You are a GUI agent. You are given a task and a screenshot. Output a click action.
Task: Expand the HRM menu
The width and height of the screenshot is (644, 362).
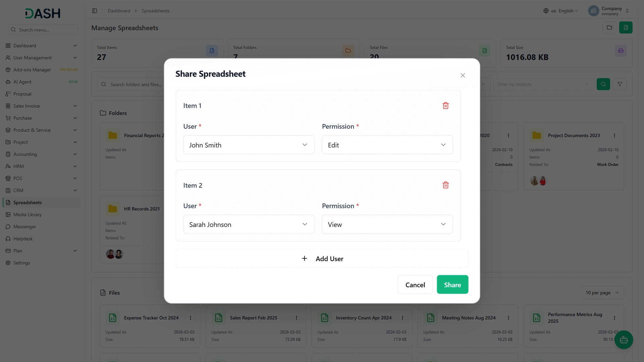click(x=41, y=166)
